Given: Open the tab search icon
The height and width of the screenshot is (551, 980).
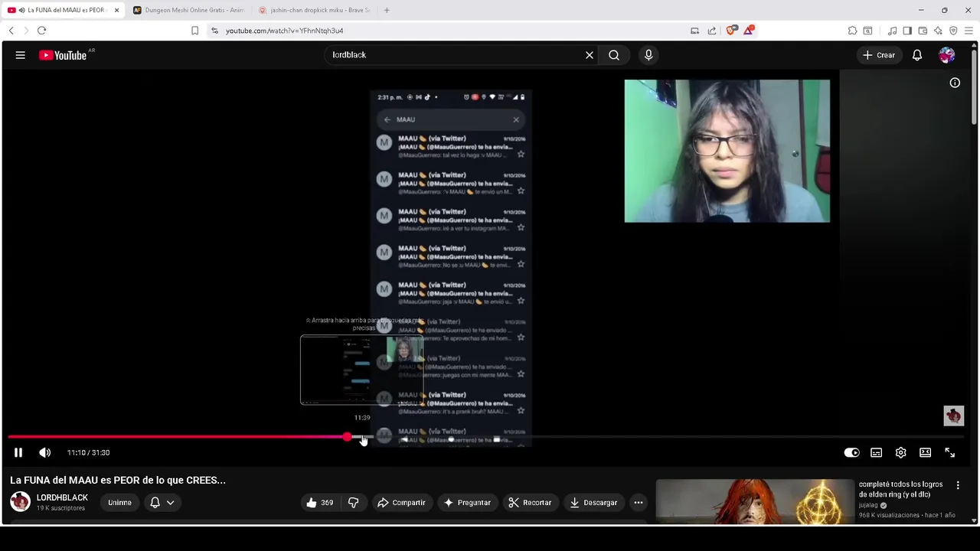Looking at the screenshot, I should [x=867, y=31].
